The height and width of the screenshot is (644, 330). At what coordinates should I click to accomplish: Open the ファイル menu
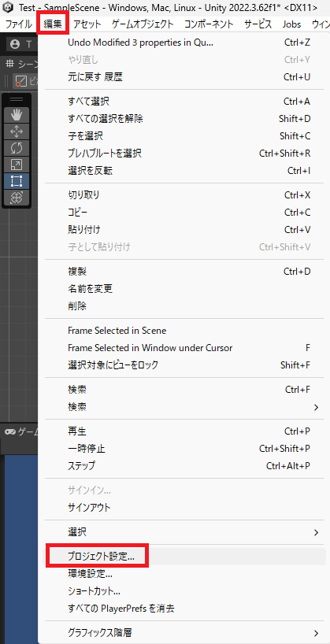[x=18, y=24]
